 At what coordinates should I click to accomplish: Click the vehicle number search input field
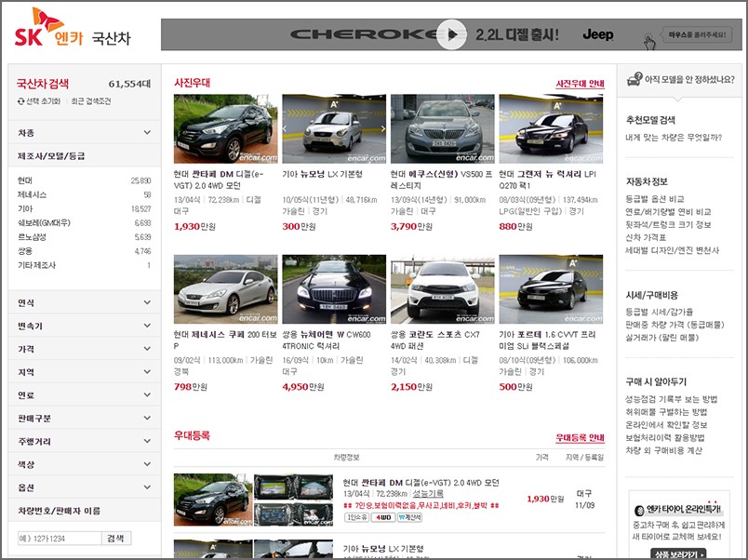60,538
